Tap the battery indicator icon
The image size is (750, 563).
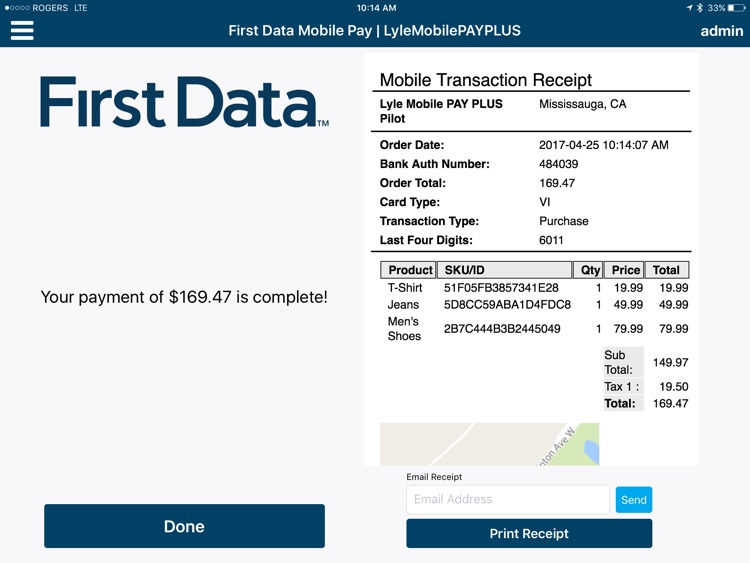(x=737, y=8)
